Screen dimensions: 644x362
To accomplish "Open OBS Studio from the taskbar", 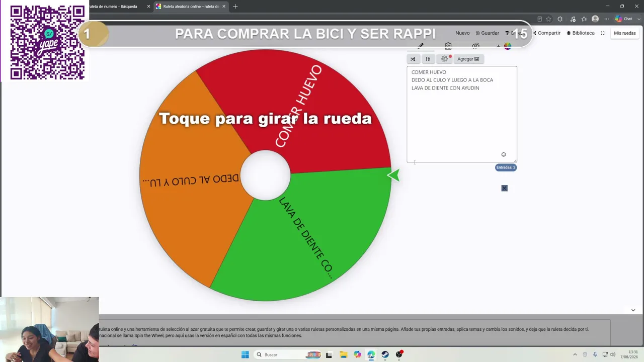I will coord(399,354).
